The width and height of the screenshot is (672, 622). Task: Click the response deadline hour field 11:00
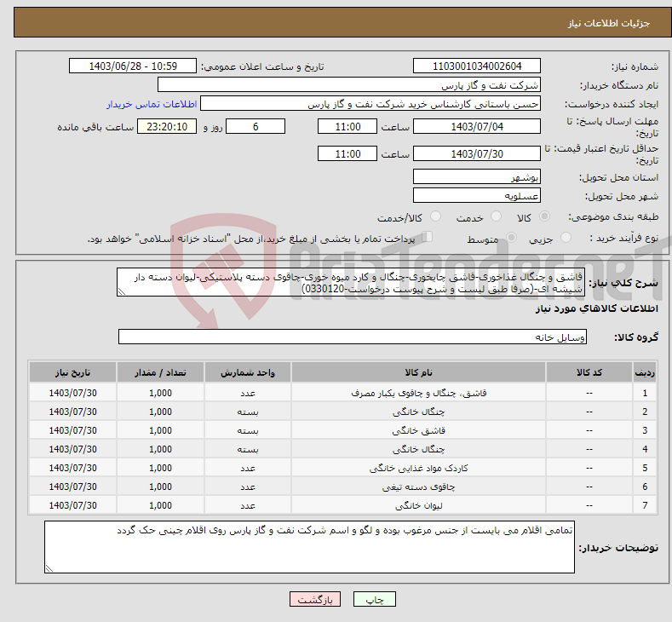pyautogui.click(x=347, y=126)
